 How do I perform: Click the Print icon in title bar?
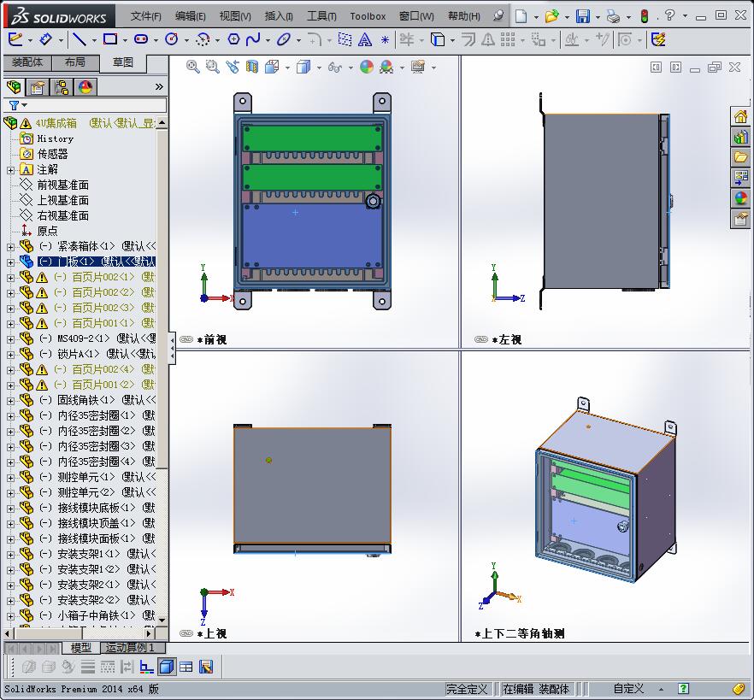pos(613,16)
